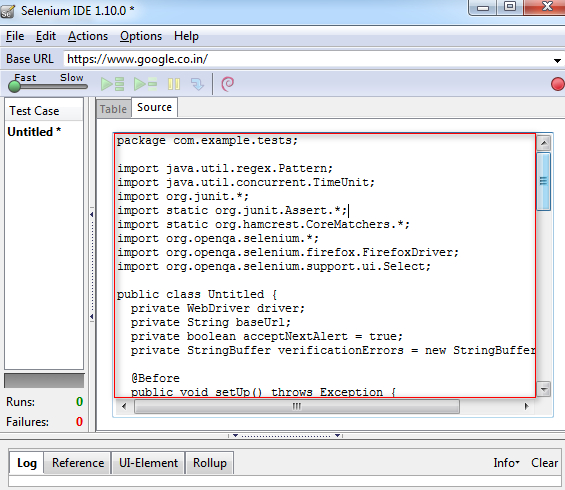The height and width of the screenshot is (490, 565).
Task: Click Play entire test suite icon
Action: pos(112,84)
